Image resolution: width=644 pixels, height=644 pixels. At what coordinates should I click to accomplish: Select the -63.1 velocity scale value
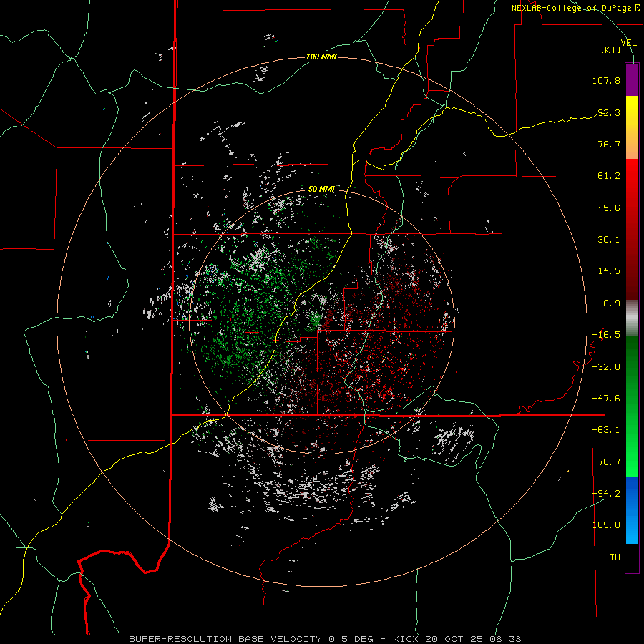tap(606, 430)
